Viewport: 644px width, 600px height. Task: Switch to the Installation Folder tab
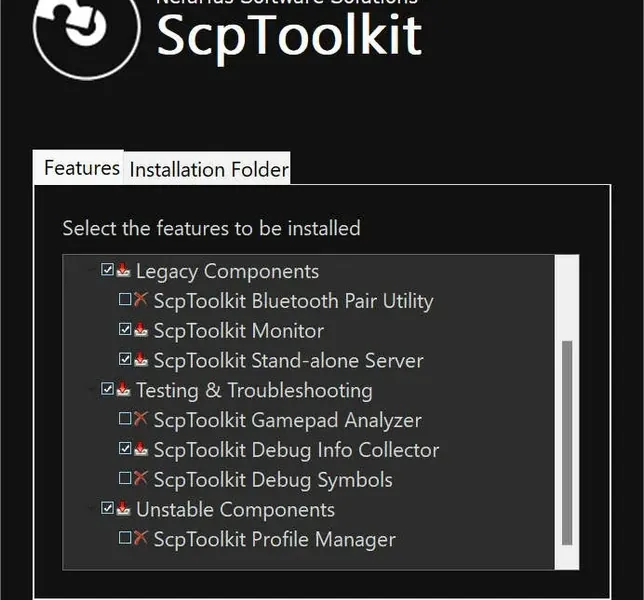point(209,169)
